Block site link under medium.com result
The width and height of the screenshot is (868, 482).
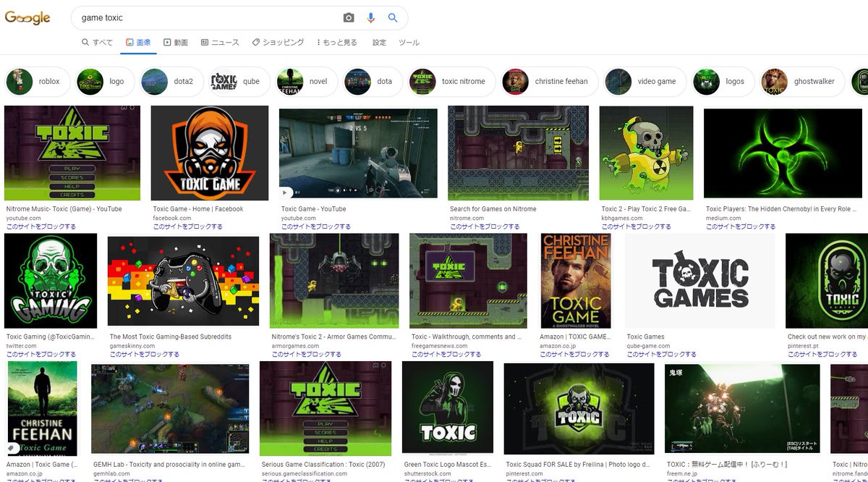point(741,227)
